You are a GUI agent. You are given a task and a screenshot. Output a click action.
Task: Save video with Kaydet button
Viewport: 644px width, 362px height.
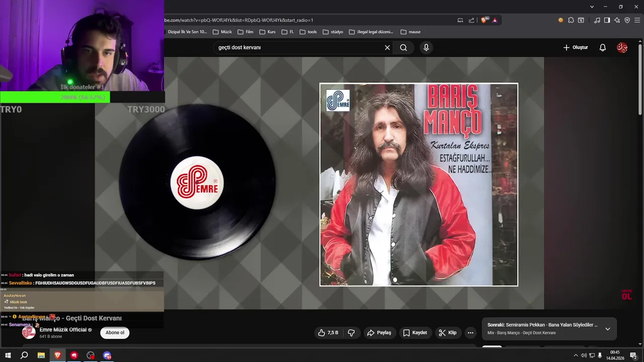coord(415,332)
